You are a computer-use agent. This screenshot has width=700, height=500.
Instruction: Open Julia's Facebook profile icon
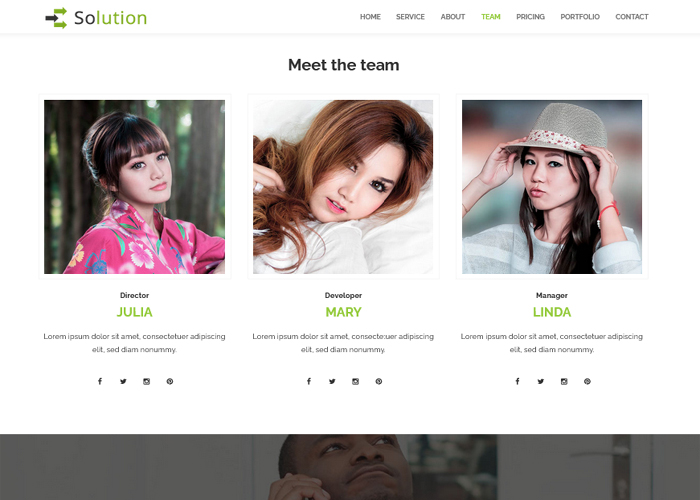pyautogui.click(x=100, y=381)
